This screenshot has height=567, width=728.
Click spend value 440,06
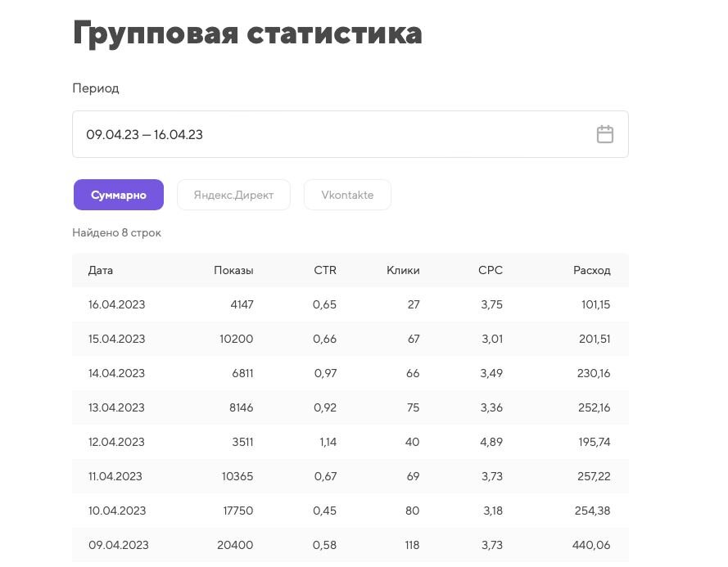(x=591, y=545)
